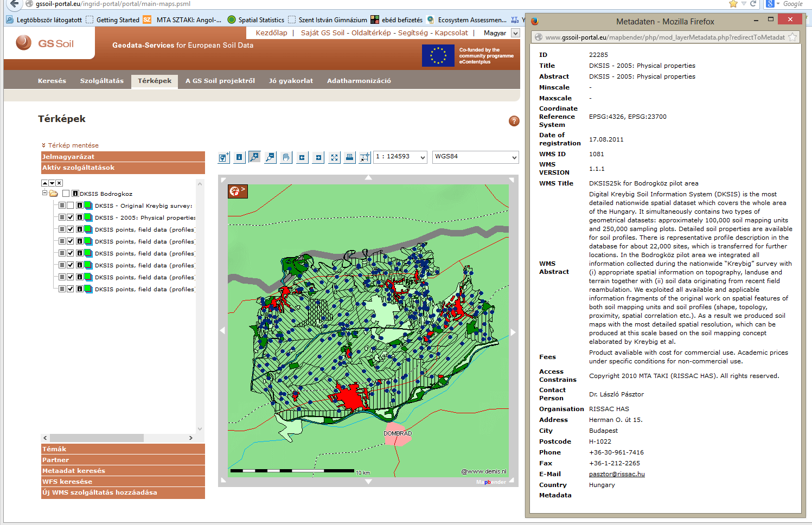The image size is (812, 525).
Task: Go to next map extent arrow
Action: coord(318,157)
